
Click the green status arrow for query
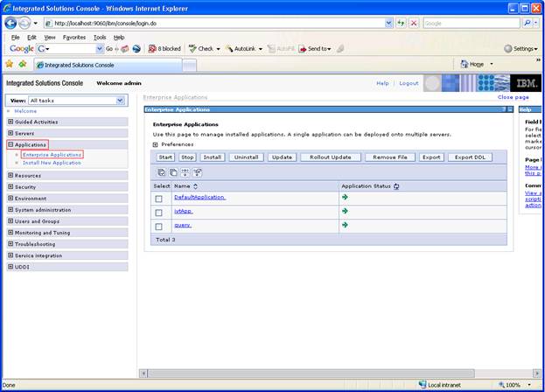tap(345, 225)
